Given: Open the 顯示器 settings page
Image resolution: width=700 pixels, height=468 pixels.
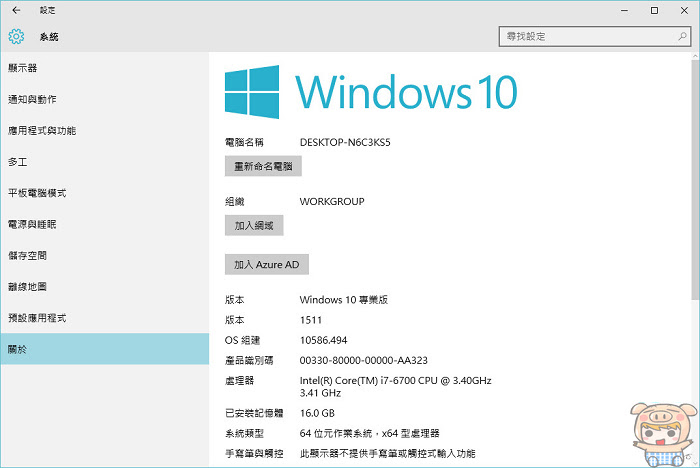Looking at the screenshot, I should (105, 68).
